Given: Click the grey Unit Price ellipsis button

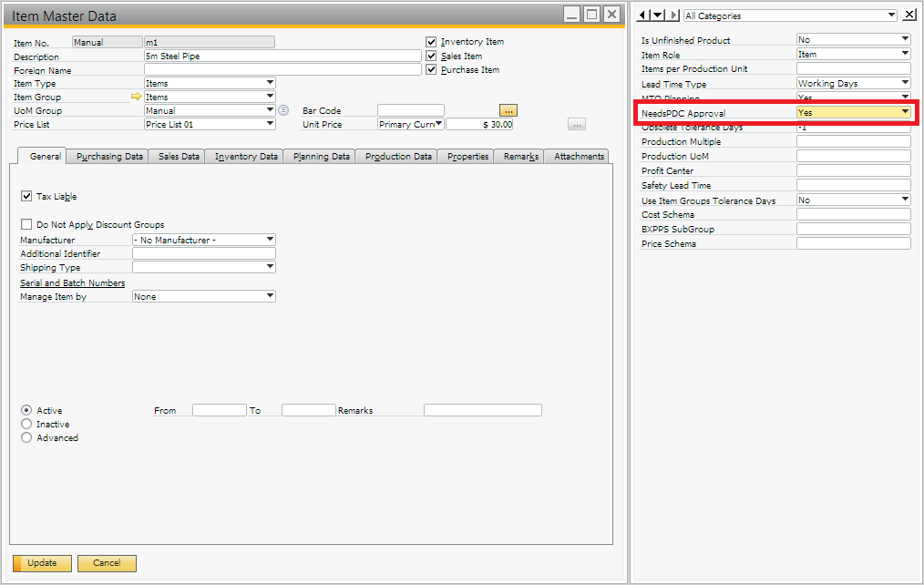Looking at the screenshot, I should pos(576,124).
